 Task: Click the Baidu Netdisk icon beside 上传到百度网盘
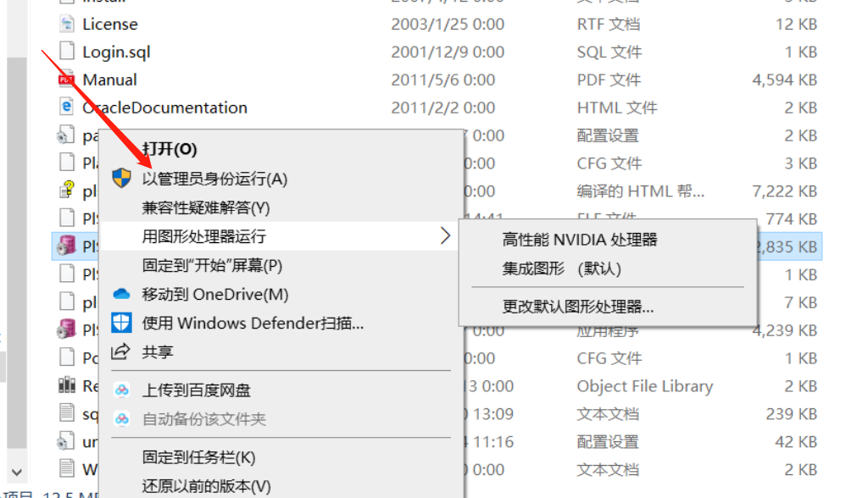tap(122, 390)
